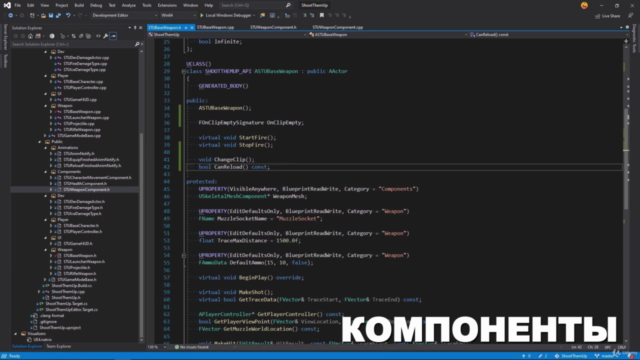Click the user account avatar icon
This screenshot has width=640, height=360.
point(584,5)
